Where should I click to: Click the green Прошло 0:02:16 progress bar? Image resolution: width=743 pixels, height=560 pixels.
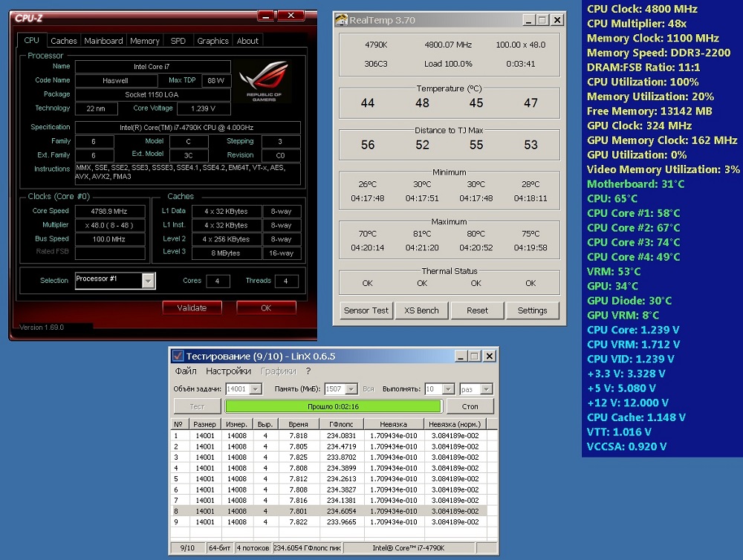click(x=333, y=406)
